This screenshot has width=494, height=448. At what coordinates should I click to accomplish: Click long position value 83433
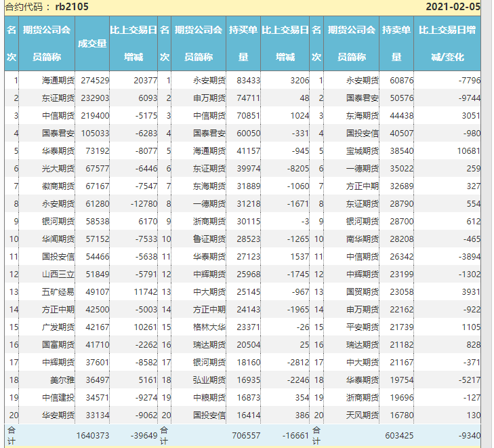249,81
